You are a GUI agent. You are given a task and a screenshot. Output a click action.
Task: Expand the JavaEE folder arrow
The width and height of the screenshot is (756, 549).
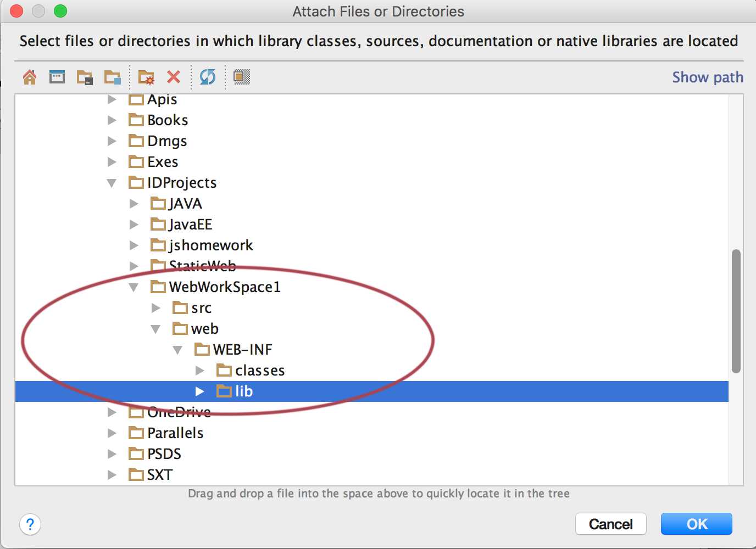pyautogui.click(x=134, y=225)
